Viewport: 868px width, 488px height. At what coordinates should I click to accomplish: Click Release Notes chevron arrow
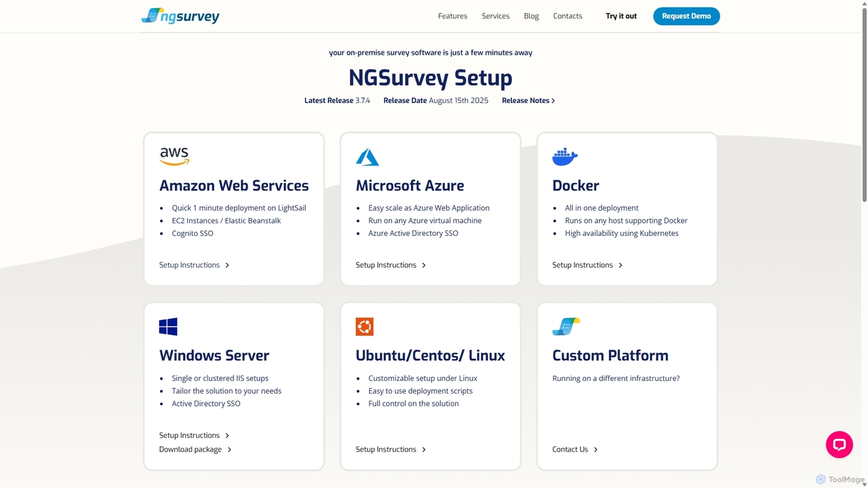click(x=553, y=100)
